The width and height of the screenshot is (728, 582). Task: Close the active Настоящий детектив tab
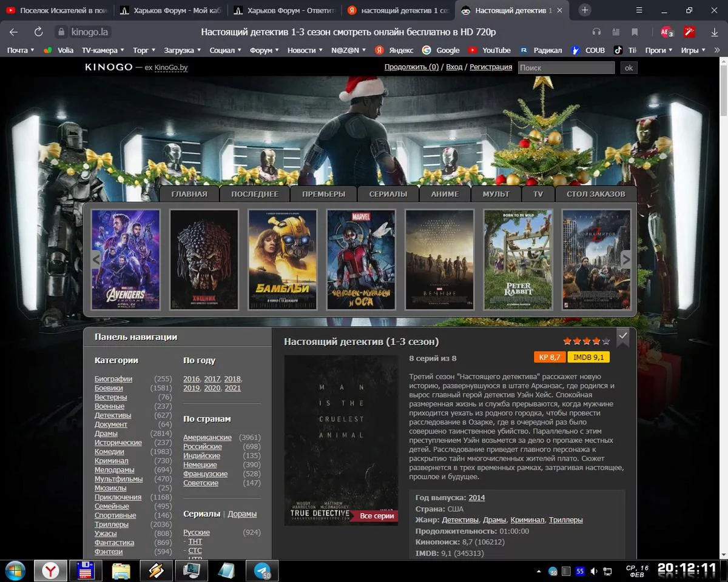[x=559, y=10]
